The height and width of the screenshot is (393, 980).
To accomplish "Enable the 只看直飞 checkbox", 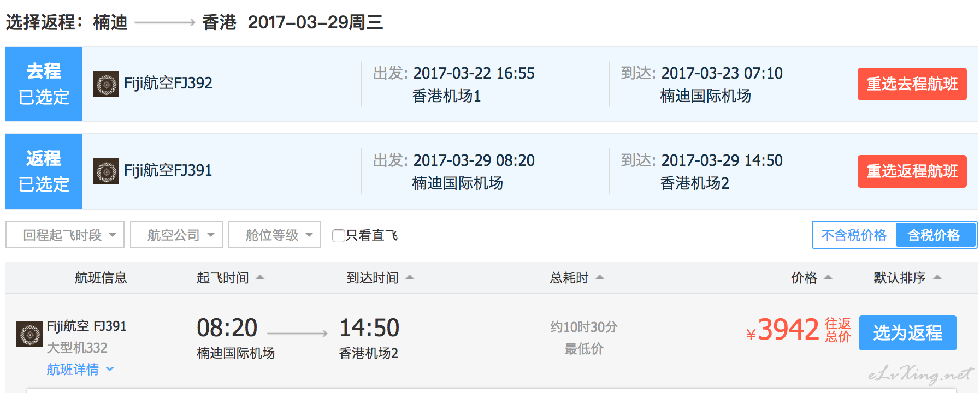I will coord(339,235).
